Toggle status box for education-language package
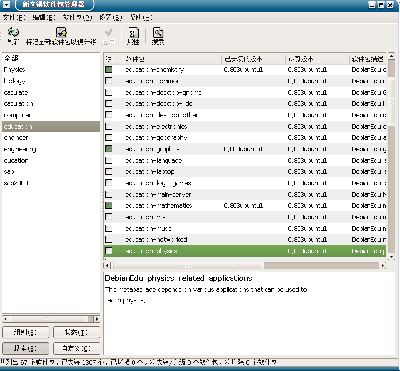The height and width of the screenshot is (371, 400). tap(109, 160)
